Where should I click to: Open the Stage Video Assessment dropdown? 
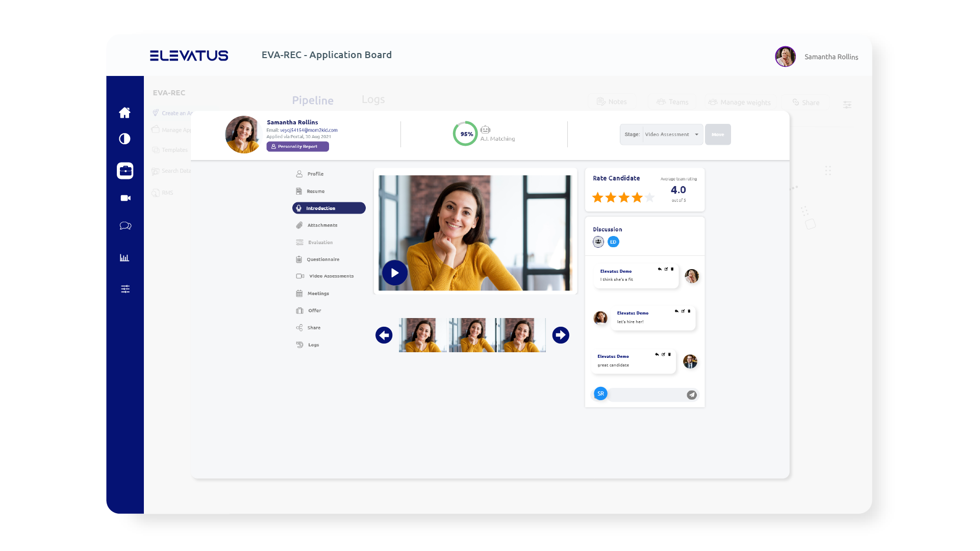coord(672,135)
